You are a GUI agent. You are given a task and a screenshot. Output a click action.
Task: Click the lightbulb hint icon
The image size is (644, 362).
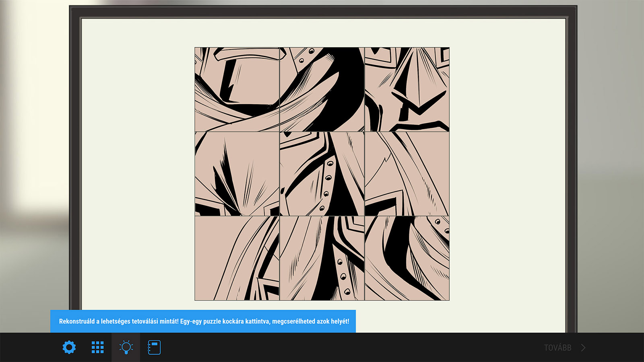pyautogui.click(x=126, y=347)
